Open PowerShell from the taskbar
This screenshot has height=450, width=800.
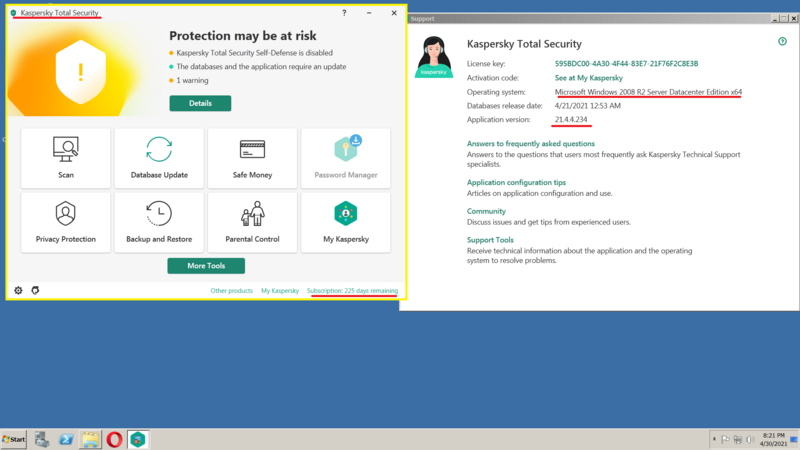[x=66, y=439]
